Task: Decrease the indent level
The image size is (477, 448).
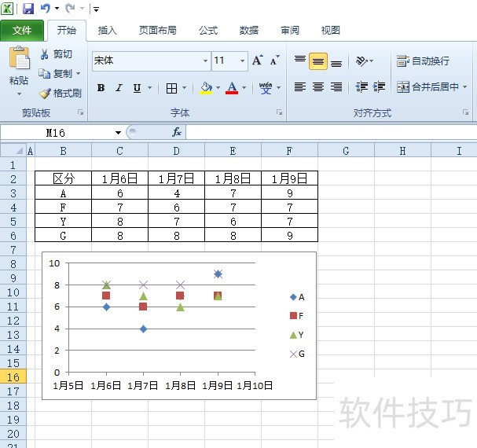Action: 361,87
